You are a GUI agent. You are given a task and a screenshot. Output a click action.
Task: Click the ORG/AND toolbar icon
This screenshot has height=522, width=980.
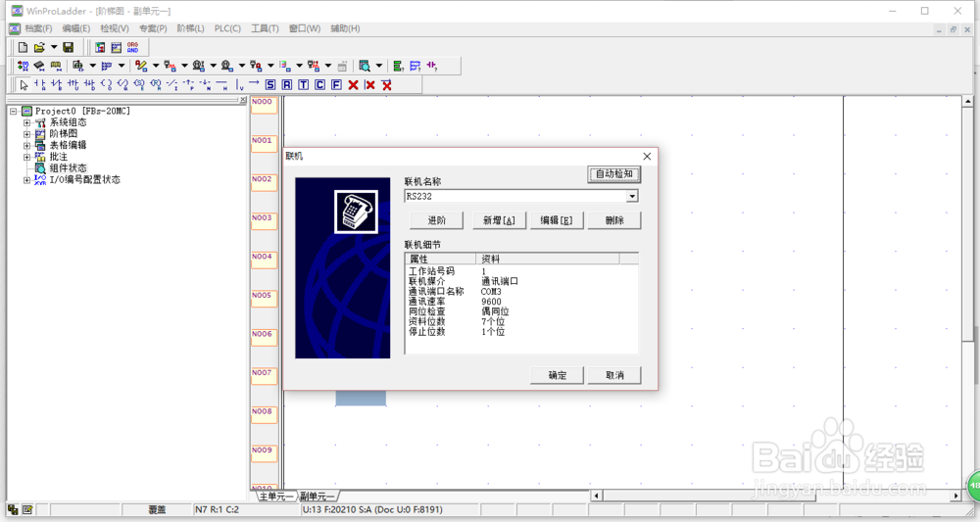(132, 47)
